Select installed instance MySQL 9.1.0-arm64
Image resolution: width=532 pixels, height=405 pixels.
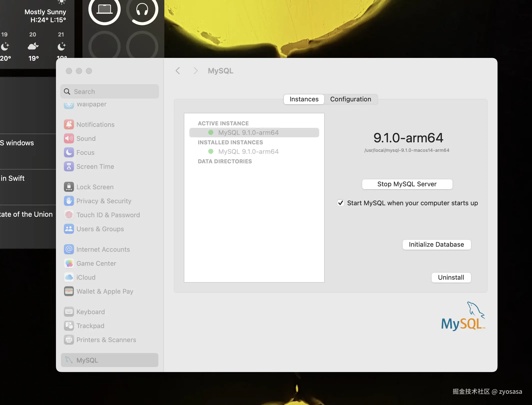pos(248,151)
